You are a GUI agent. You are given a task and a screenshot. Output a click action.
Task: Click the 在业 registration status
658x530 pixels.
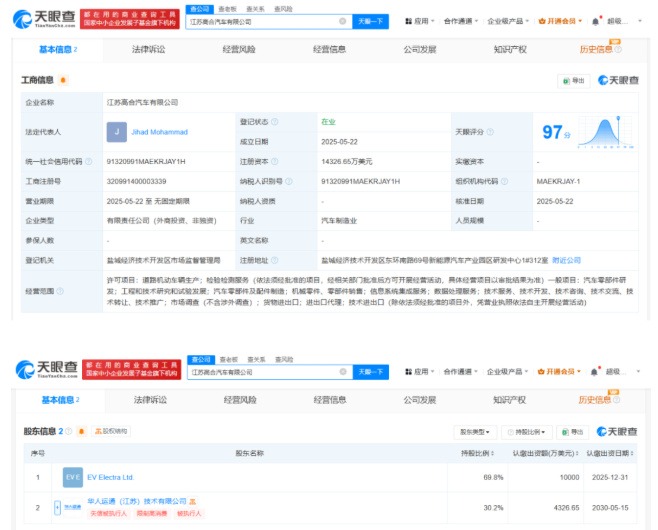click(328, 122)
